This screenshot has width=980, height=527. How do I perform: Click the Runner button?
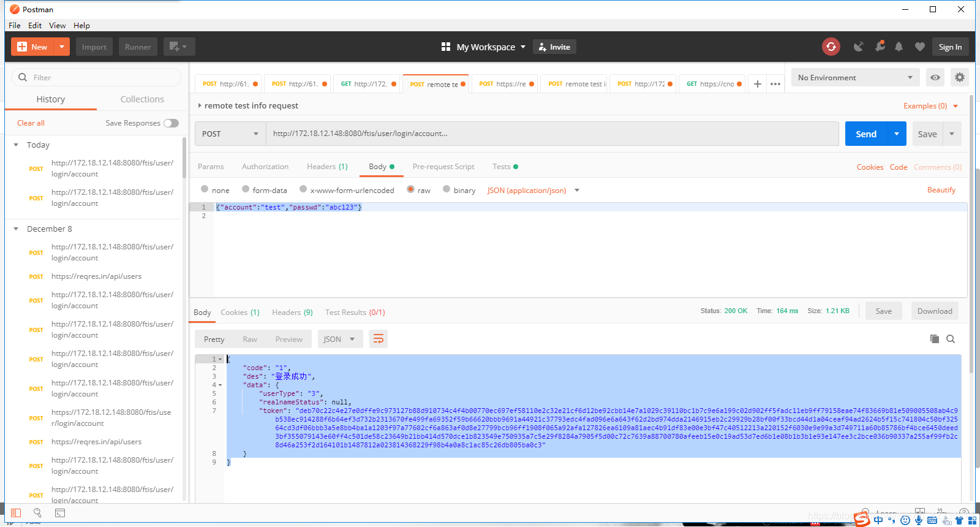click(138, 47)
